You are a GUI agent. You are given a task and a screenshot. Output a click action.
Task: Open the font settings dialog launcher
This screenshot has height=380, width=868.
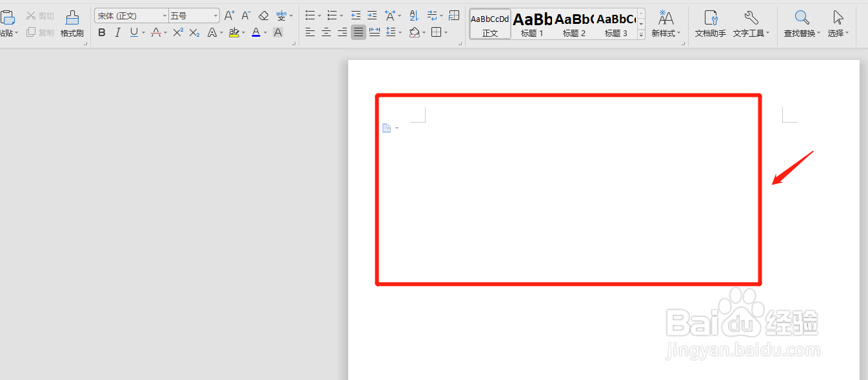(294, 44)
